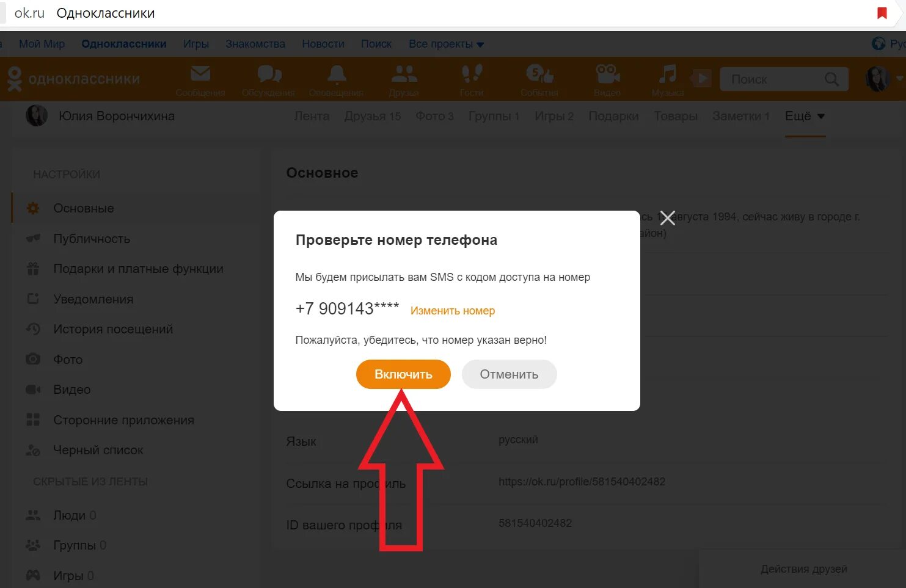
Task: Select Черный список in settings sidebar
Action: coord(98,450)
